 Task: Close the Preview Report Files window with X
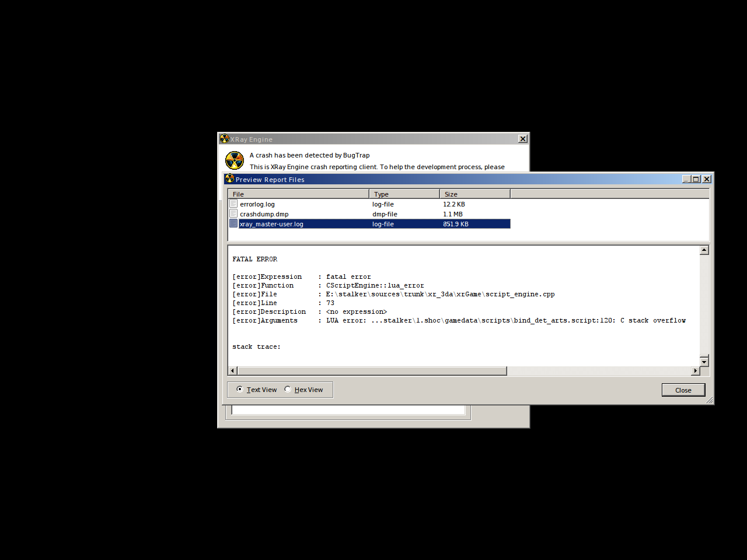point(707,179)
